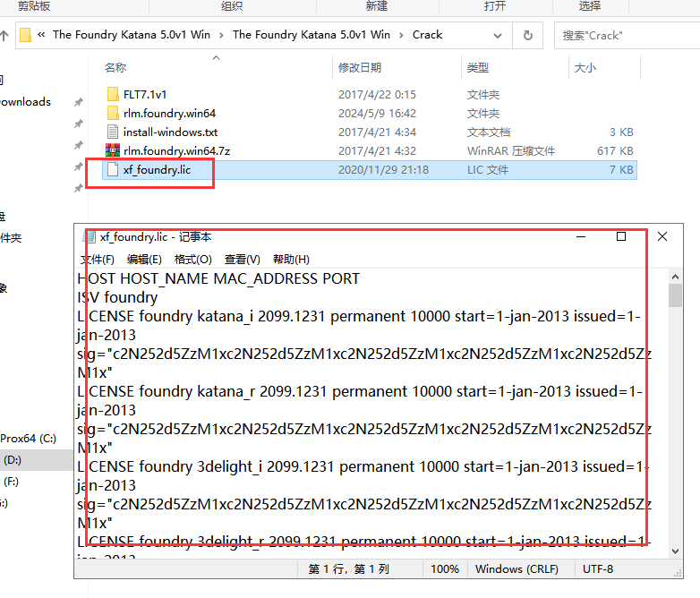Click the 100% zoom status bar entry
This screenshot has width=700, height=598.
tap(445, 569)
